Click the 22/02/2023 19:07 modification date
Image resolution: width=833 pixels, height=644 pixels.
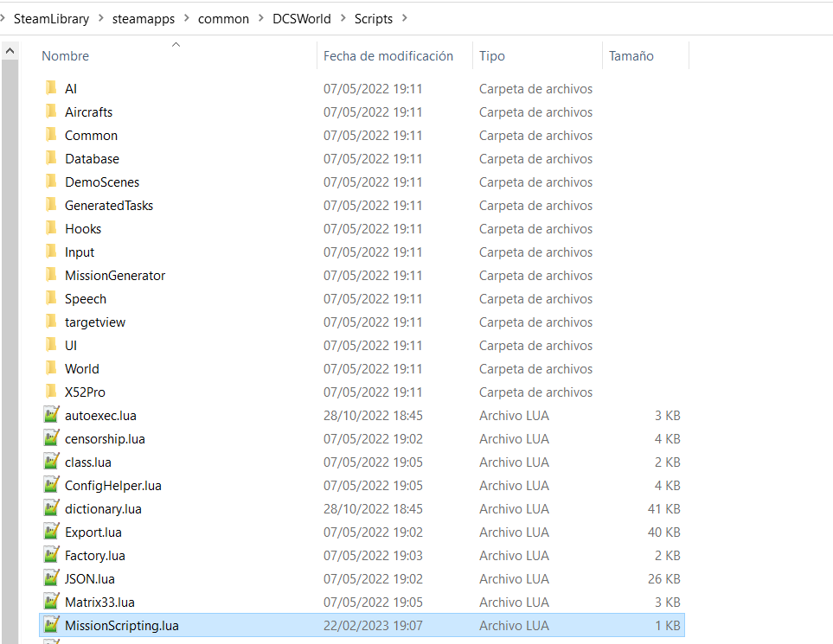(373, 626)
